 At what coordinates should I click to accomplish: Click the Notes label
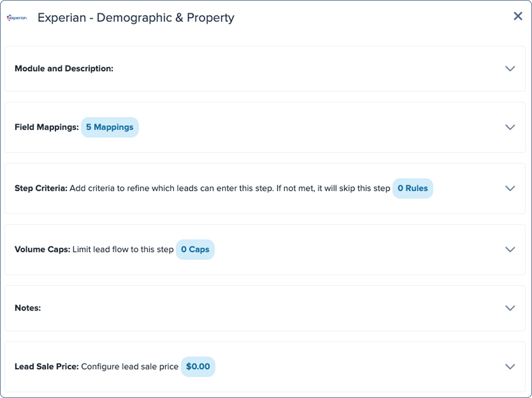[x=28, y=308]
